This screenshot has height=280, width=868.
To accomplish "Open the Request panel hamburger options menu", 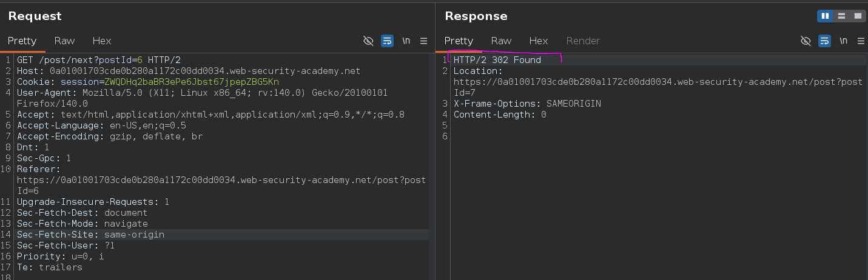I will 423,41.
